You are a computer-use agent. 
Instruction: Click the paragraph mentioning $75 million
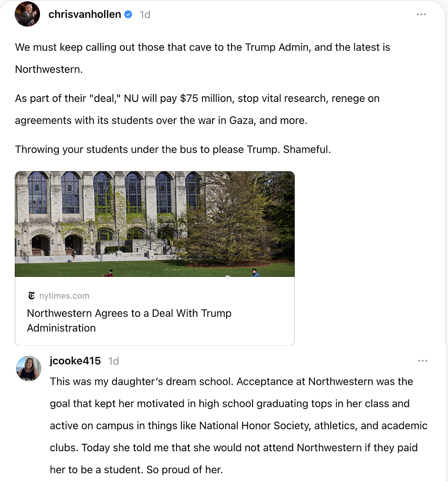[x=197, y=109]
